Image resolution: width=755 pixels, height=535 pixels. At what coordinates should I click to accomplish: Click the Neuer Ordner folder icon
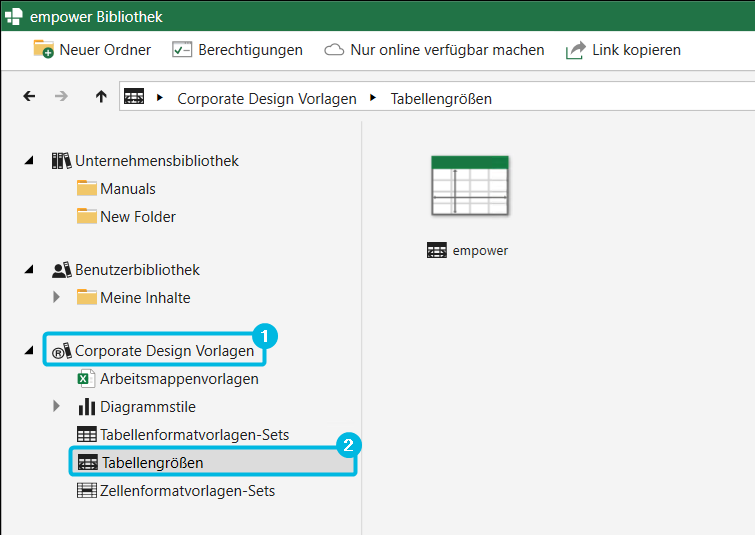pyautogui.click(x=43, y=49)
